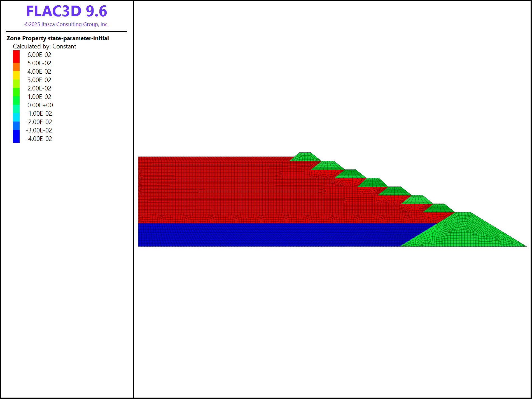Screen dimensions: 532x399
Task: Click the -1.00E-02 legend value
Action: click(39, 114)
